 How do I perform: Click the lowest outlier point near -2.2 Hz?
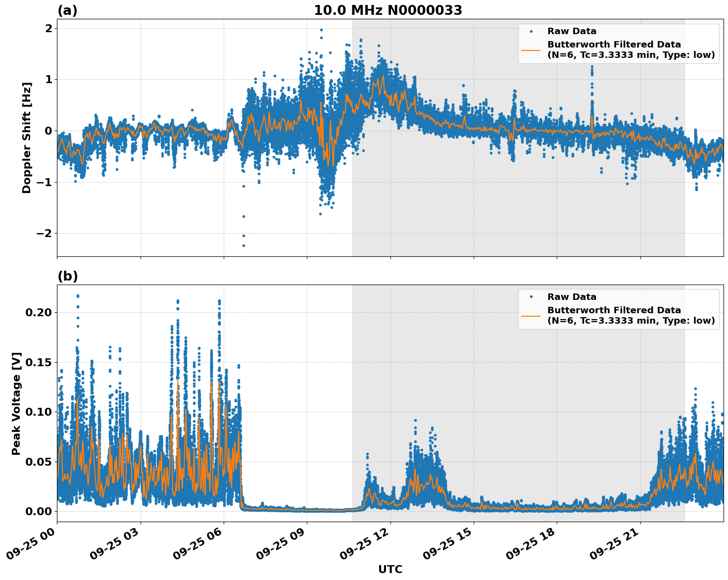(x=243, y=245)
